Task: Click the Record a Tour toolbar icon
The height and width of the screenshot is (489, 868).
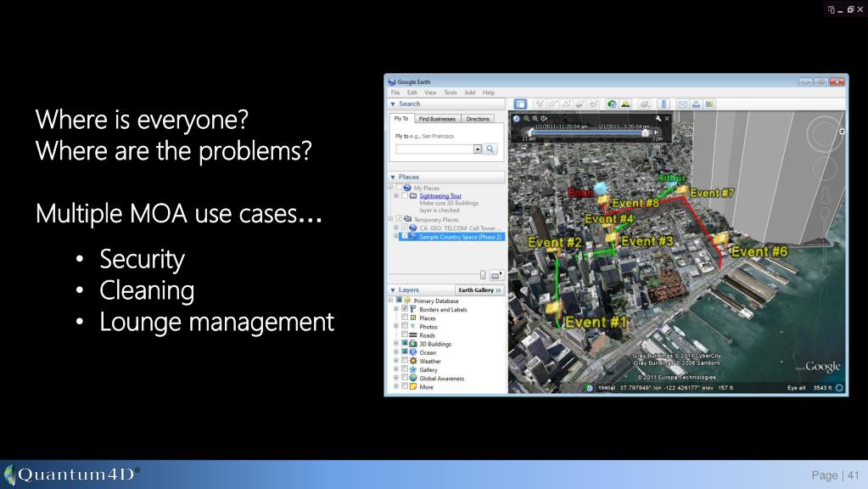Action: (593, 104)
